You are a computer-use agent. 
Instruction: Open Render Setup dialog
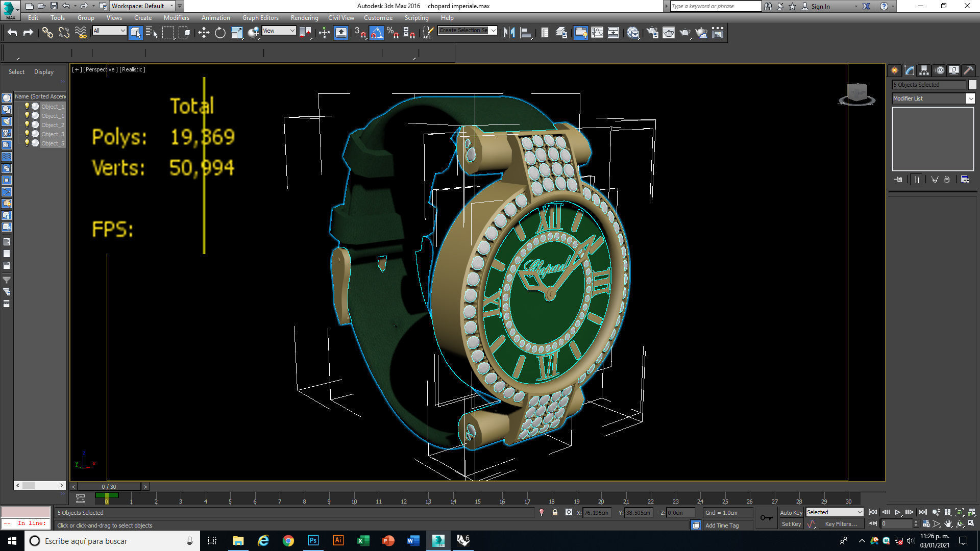pos(652,33)
